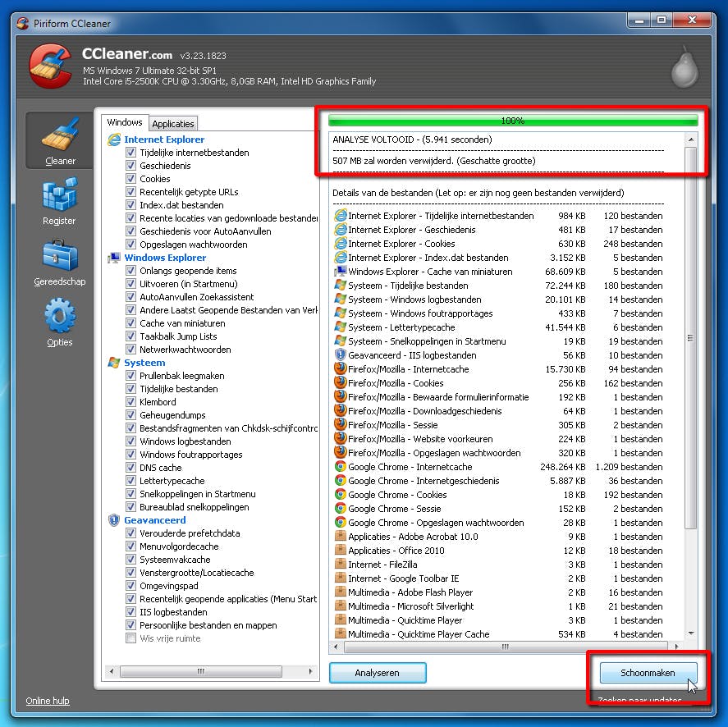Toggle IIS logbestanden checkbox in tree

[x=131, y=612]
